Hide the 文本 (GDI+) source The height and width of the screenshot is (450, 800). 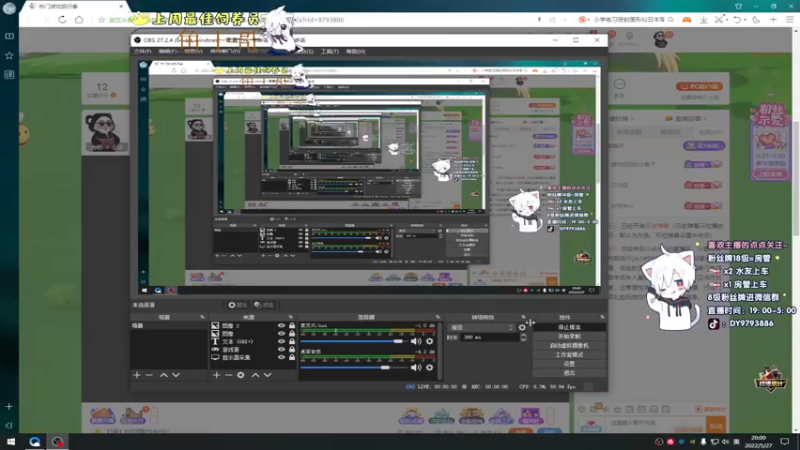tap(281, 341)
